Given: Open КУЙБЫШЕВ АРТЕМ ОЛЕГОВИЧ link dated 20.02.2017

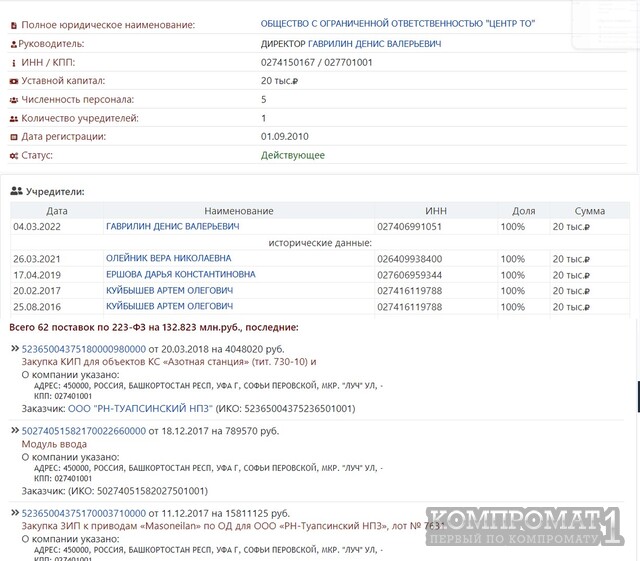Looking at the screenshot, I should click(169, 290).
